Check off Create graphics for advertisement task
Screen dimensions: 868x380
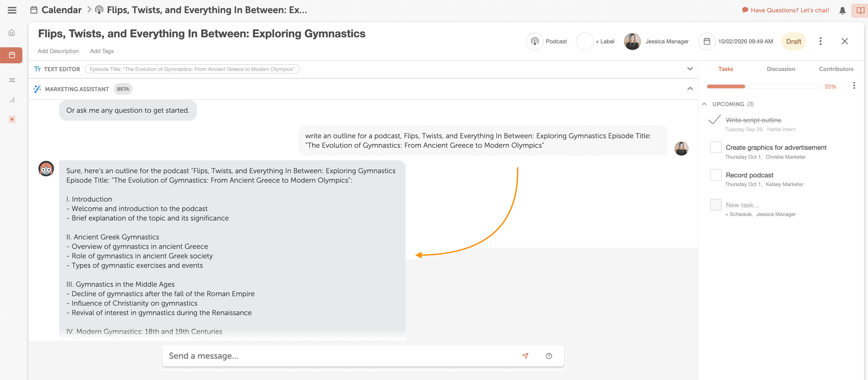pos(715,147)
